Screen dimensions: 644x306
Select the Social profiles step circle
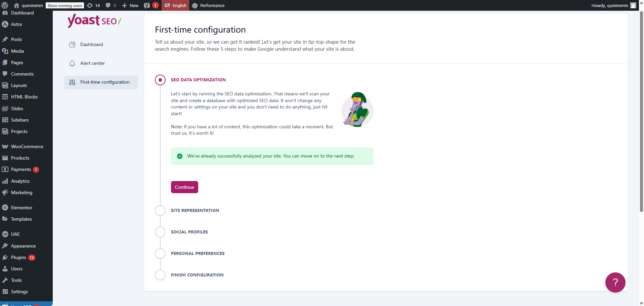click(x=160, y=232)
